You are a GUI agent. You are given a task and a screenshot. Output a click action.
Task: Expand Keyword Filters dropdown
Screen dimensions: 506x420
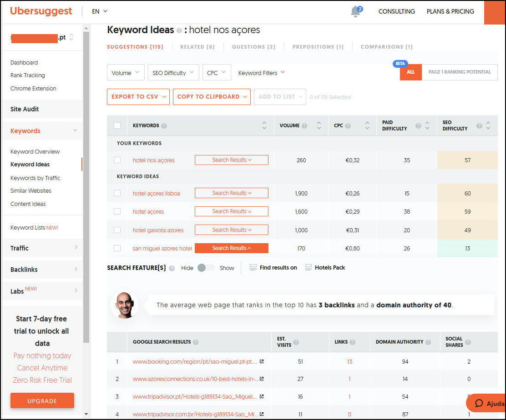coord(261,73)
